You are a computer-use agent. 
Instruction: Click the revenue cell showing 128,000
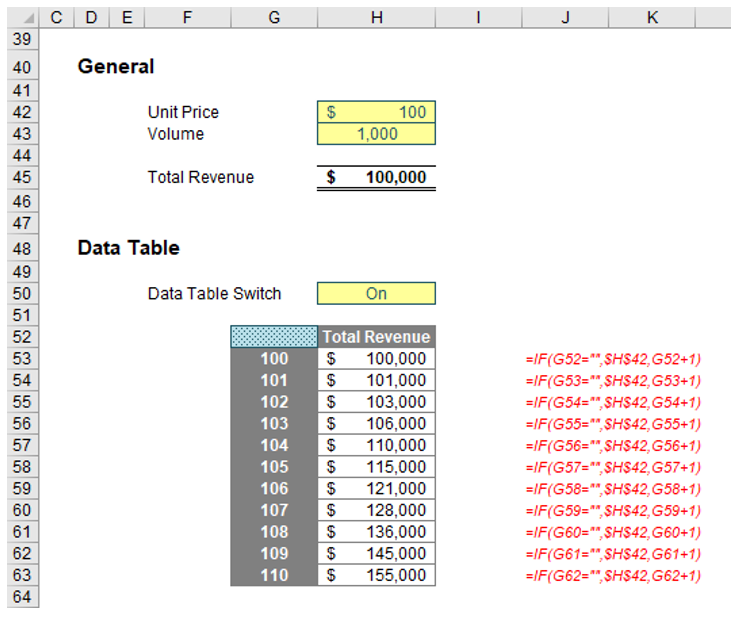[377, 510]
